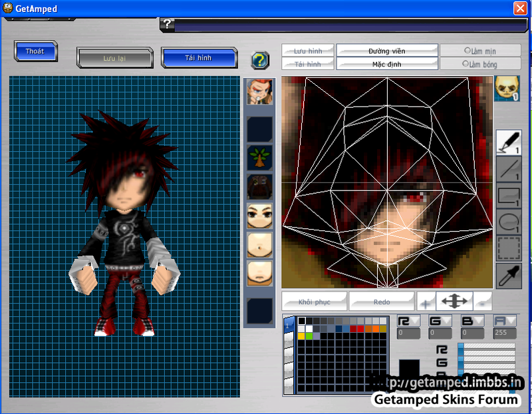This screenshot has height=414, width=532.
Task: Select the dashed selection marquee tool
Action: pyautogui.click(x=509, y=249)
